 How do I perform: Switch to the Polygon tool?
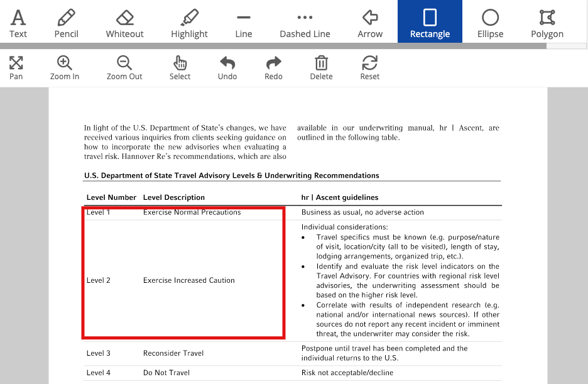click(x=546, y=21)
